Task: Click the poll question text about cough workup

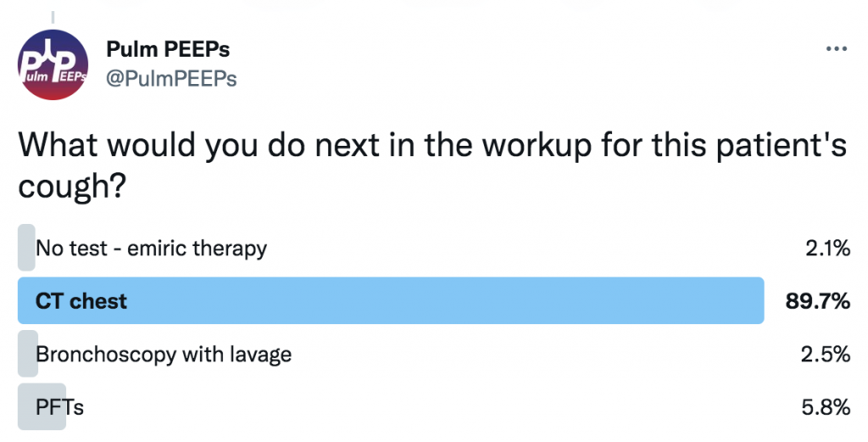Action: coord(433,165)
